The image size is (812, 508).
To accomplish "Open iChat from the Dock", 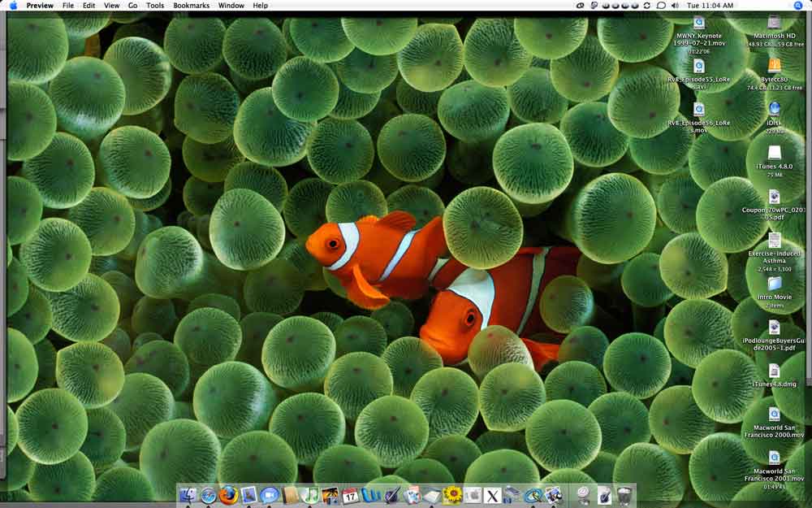I will point(270,495).
